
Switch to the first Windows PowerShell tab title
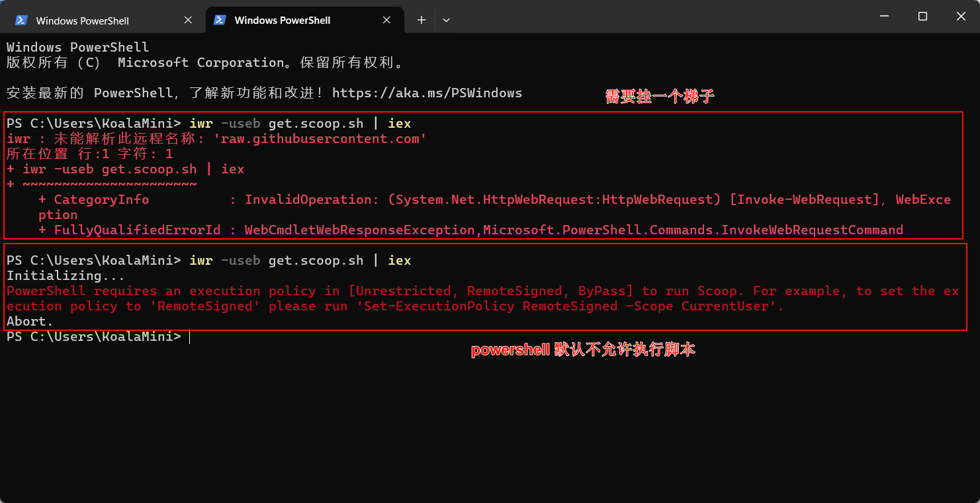(83, 21)
